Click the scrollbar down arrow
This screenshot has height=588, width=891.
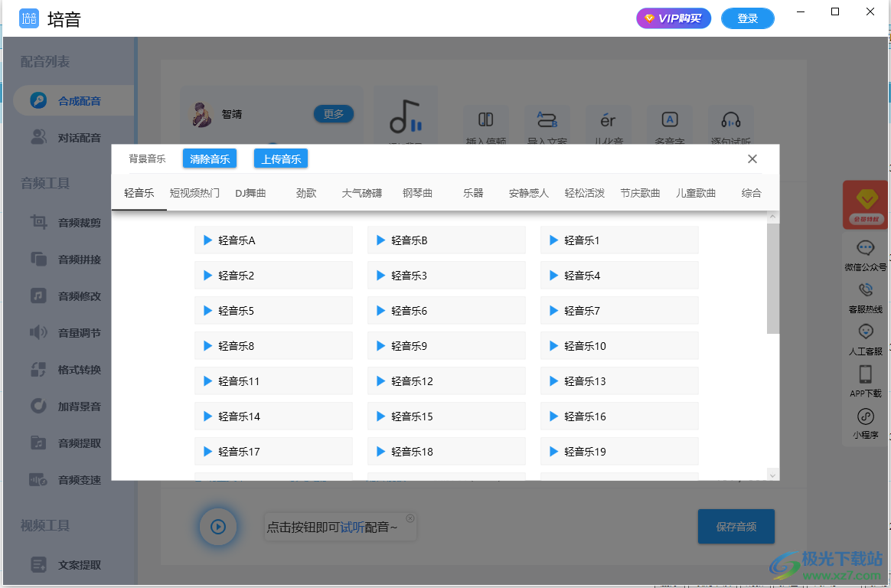773,475
